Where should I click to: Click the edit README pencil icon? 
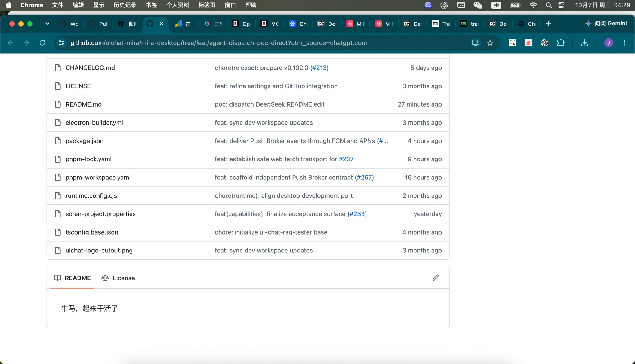(435, 278)
